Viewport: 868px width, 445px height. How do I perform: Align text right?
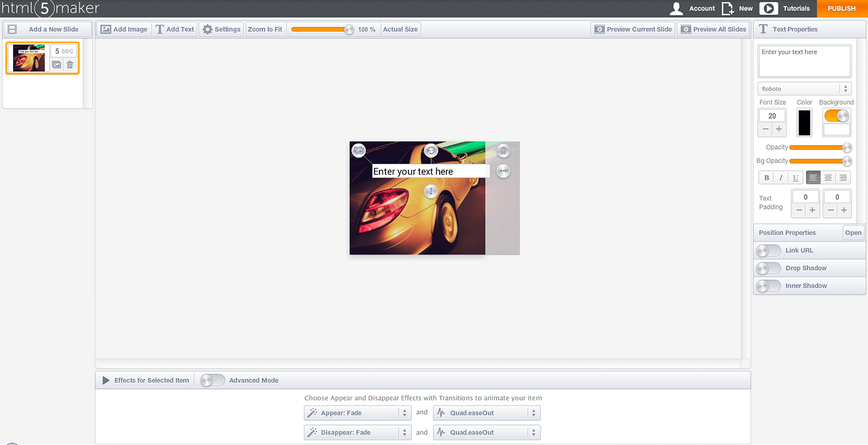click(843, 178)
